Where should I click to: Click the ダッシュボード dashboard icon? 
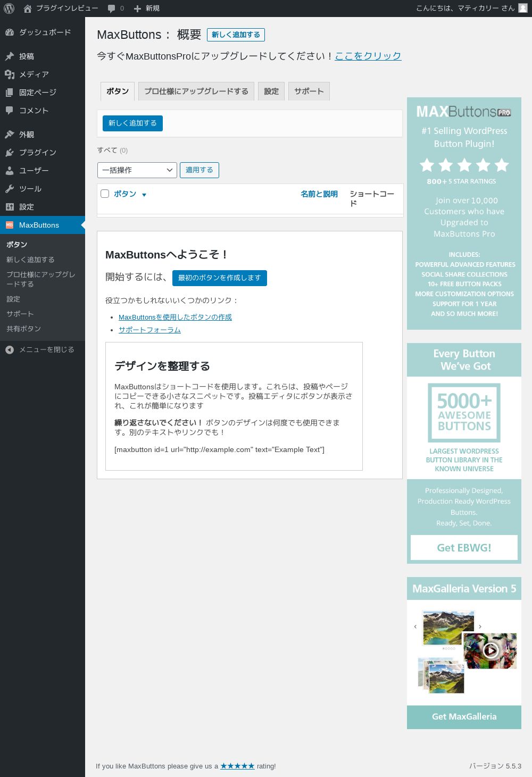point(10,32)
